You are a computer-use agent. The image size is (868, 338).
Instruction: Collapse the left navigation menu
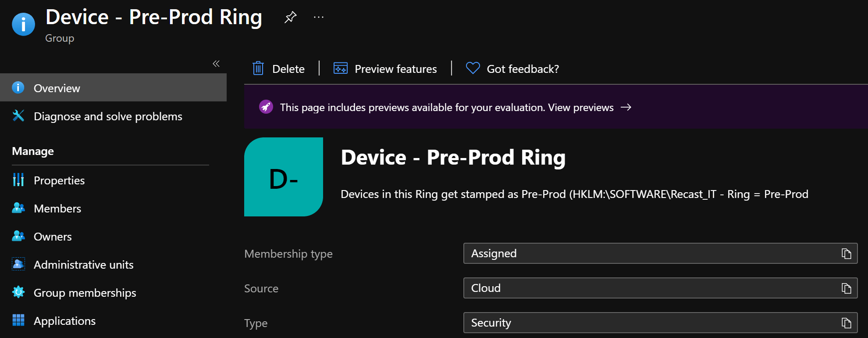(216, 64)
